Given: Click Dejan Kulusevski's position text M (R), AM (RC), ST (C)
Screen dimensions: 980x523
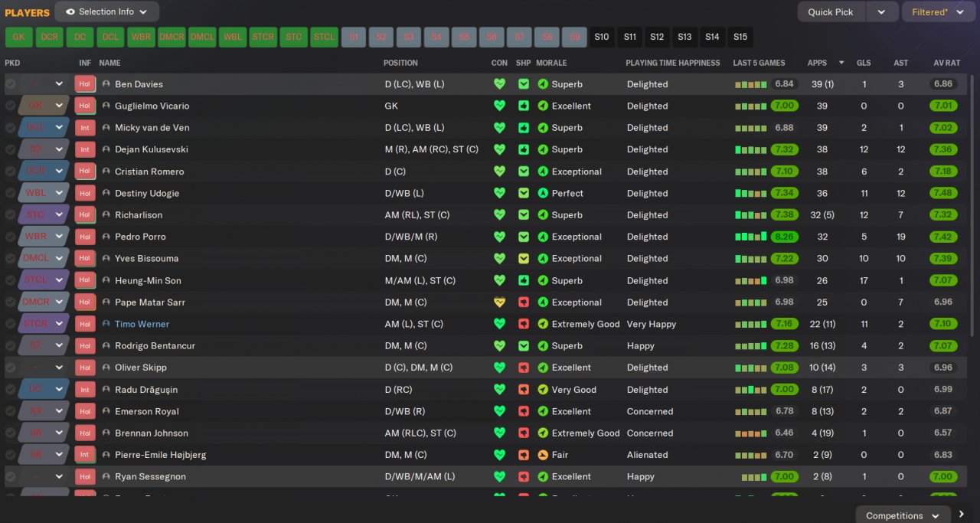Looking at the screenshot, I should 431,149.
